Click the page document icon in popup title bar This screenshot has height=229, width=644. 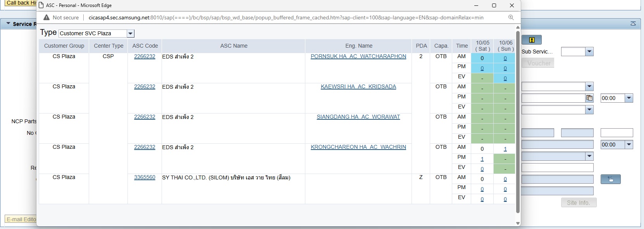click(41, 5)
